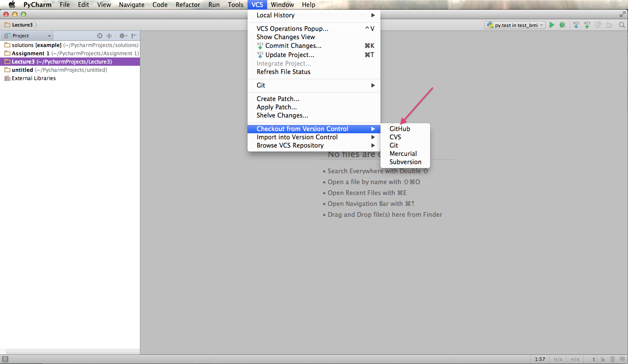Select the untitled project
Screen dimensions: 628x364
click(x=70, y=70)
